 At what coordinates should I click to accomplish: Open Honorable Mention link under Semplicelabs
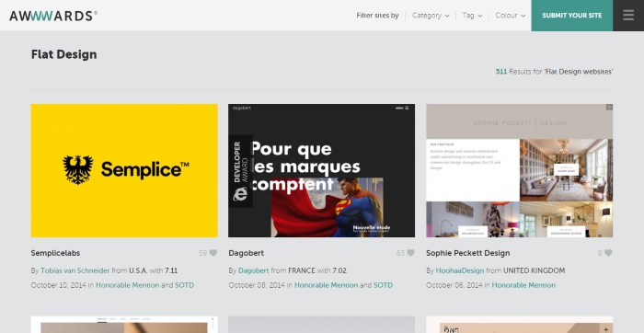point(127,285)
